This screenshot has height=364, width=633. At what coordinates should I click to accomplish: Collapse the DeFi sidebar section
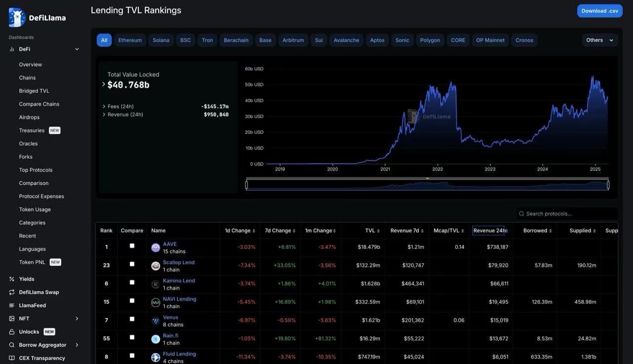[77, 49]
